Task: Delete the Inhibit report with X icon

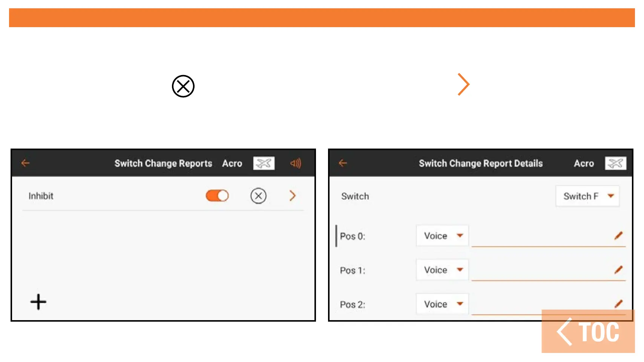Action: 258,196
